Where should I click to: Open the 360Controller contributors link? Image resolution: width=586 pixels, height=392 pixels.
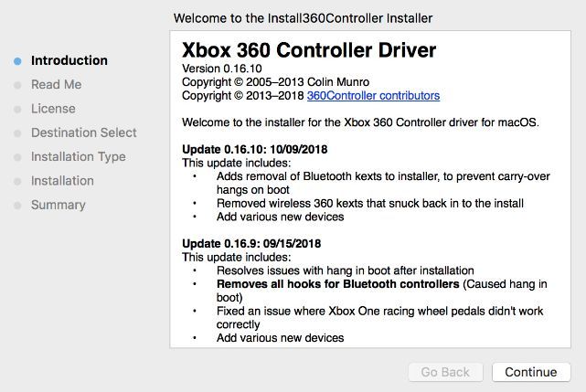pyautogui.click(x=373, y=96)
